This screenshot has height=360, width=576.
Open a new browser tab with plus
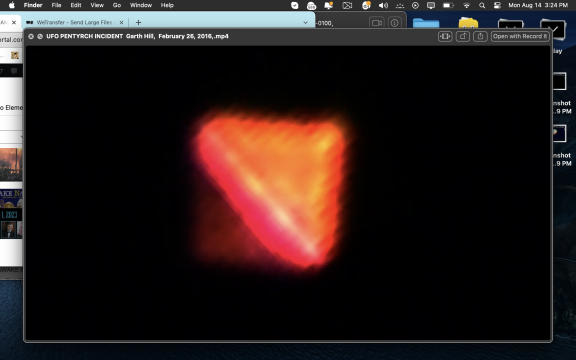pyautogui.click(x=138, y=22)
